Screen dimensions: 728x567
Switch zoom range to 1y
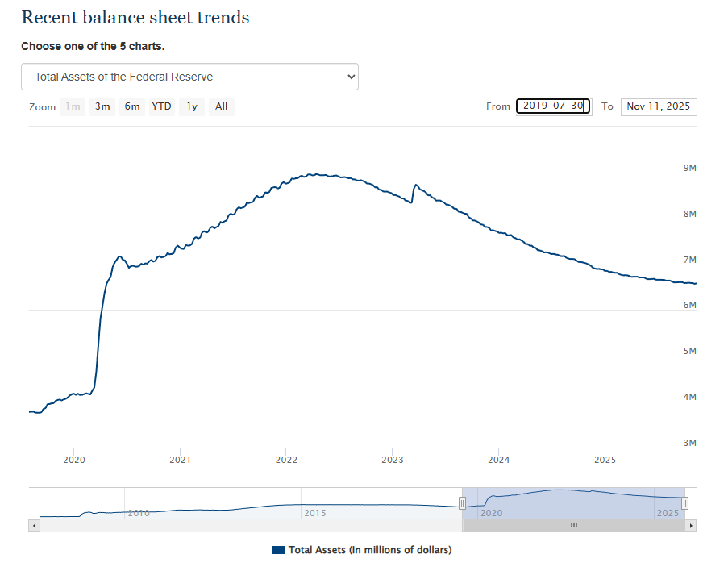coord(191,106)
